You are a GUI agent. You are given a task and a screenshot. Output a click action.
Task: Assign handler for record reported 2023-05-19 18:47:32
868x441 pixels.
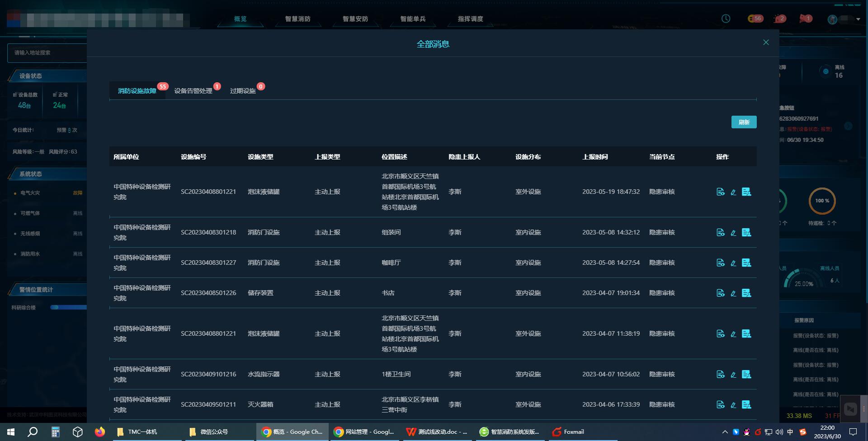pyautogui.click(x=746, y=192)
